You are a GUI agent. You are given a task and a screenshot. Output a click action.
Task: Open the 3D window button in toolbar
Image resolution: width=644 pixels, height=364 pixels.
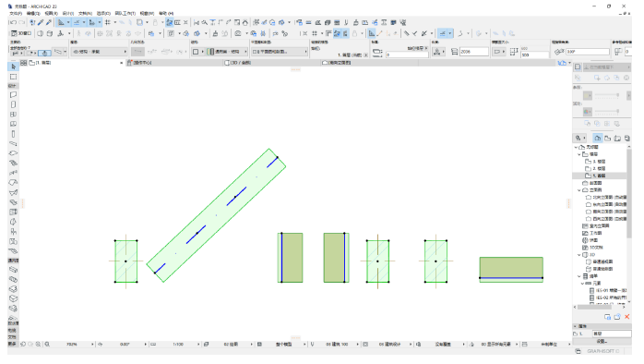(x=20, y=33)
